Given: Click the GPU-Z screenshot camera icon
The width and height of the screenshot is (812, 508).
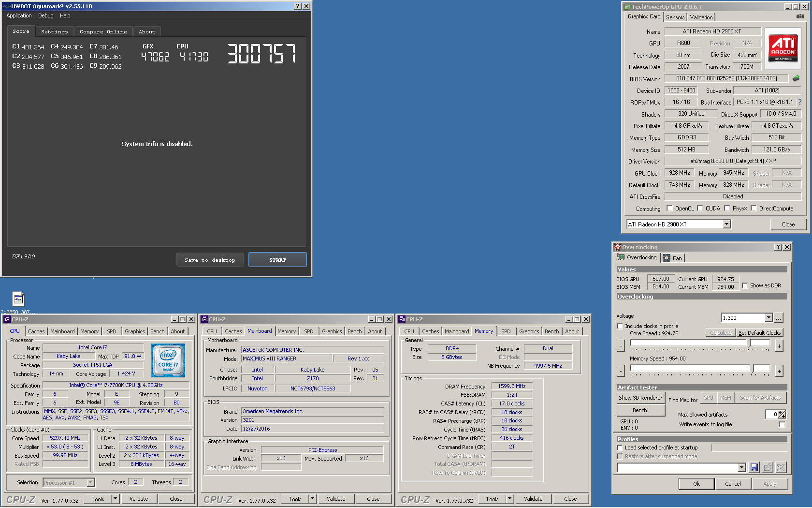Looking at the screenshot, I should [800, 16].
